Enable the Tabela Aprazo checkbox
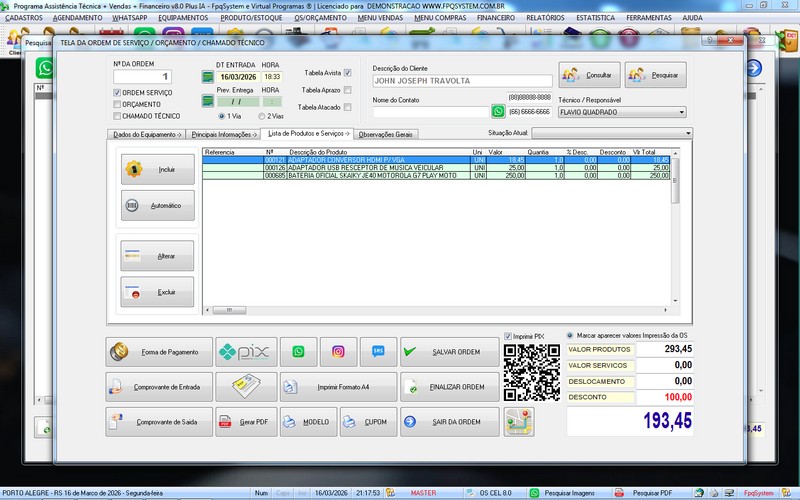 pos(347,90)
